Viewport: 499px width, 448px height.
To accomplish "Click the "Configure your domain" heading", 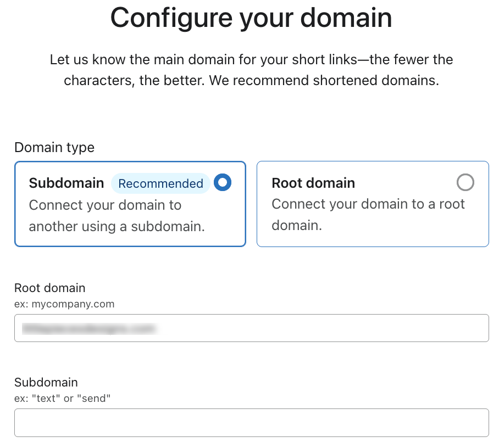I will click(x=251, y=18).
